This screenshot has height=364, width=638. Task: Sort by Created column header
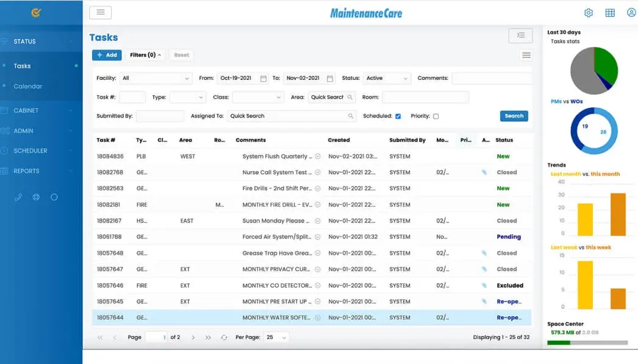point(339,140)
